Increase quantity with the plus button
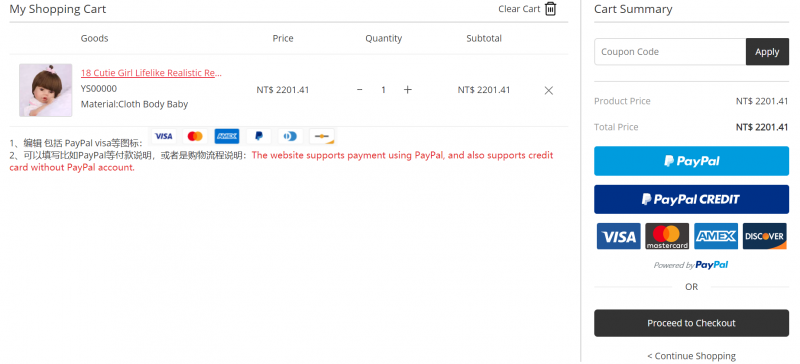 [407, 90]
